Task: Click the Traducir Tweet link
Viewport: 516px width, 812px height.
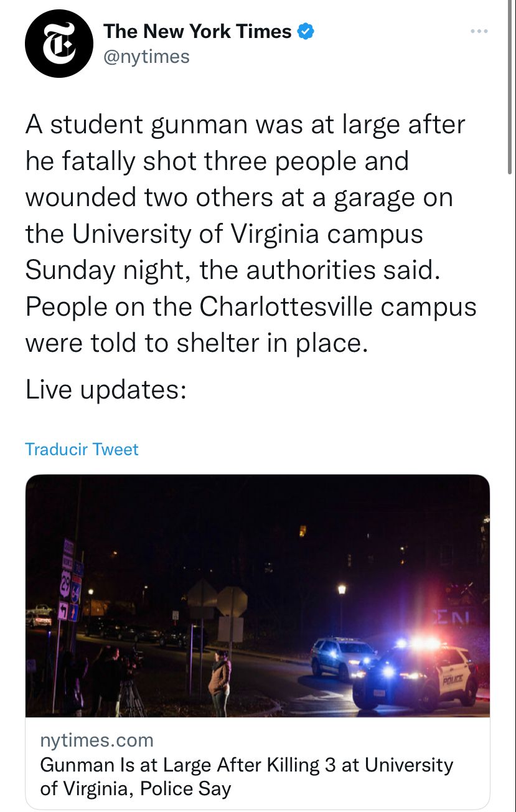Action: pos(82,449)
